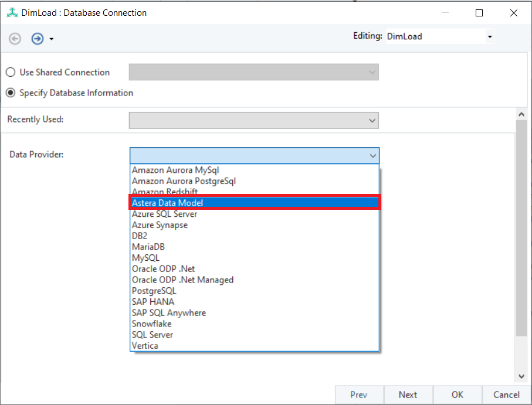This screenshot has height=405, width=532.
Task: Click the scrollbar up arrow
Action: click(521, 114)
